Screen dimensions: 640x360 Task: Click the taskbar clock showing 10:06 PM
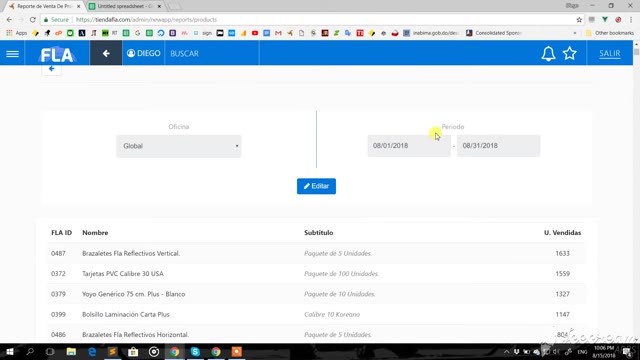tap(604, 351)
